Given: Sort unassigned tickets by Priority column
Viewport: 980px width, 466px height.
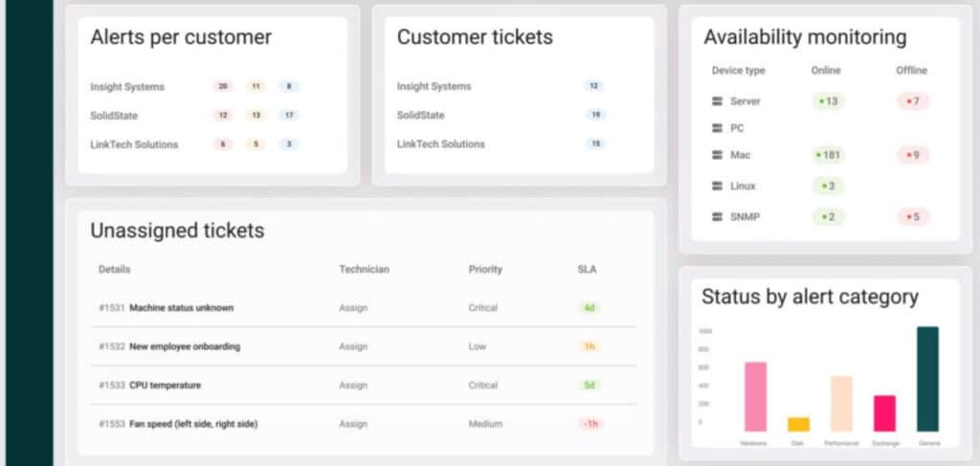Looking at the screenshot, I should tap(485, 269).
